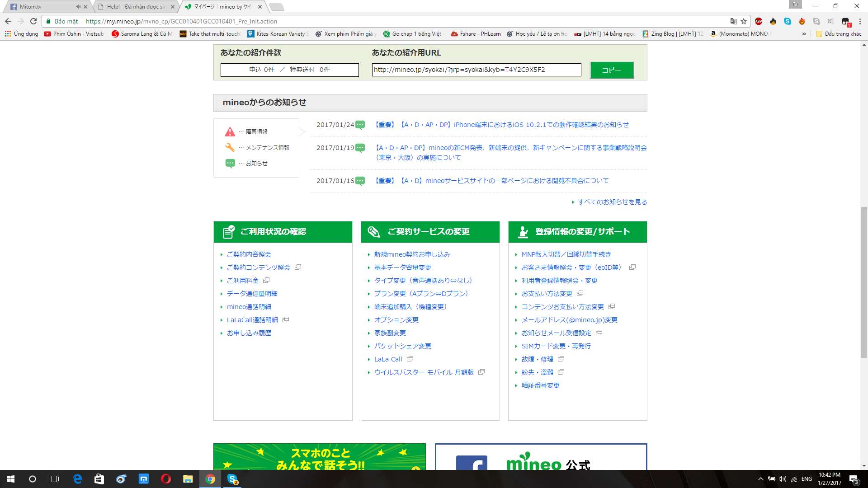Screen dimensions: 868x488
Task: Open 故障・修理 link
Action: [x=538, y=359]
